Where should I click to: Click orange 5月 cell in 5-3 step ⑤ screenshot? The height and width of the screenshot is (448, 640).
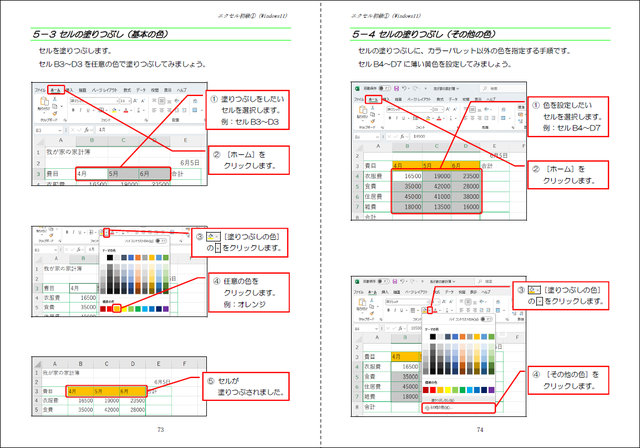(107, 391)
